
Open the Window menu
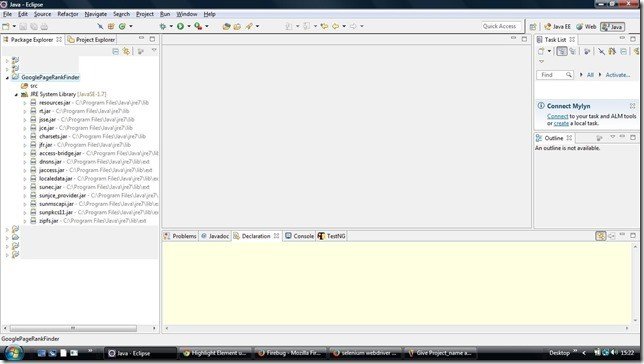pyautogui.click(x=187, y=14)
